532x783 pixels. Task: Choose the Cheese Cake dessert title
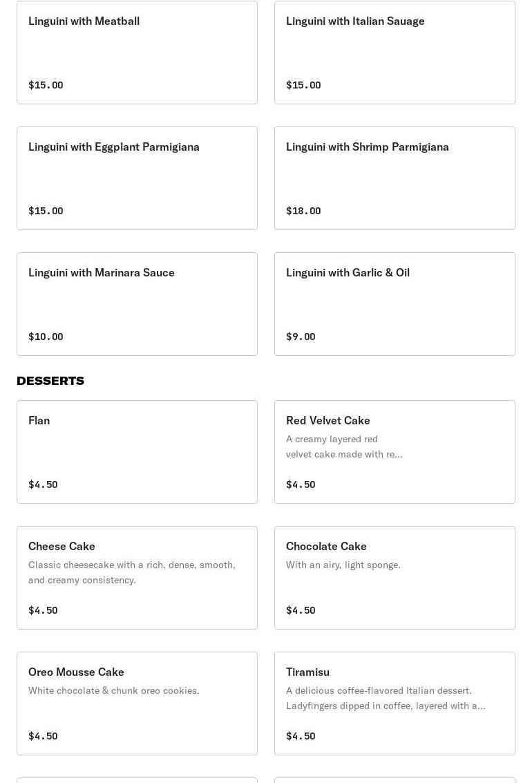point(61,546)
